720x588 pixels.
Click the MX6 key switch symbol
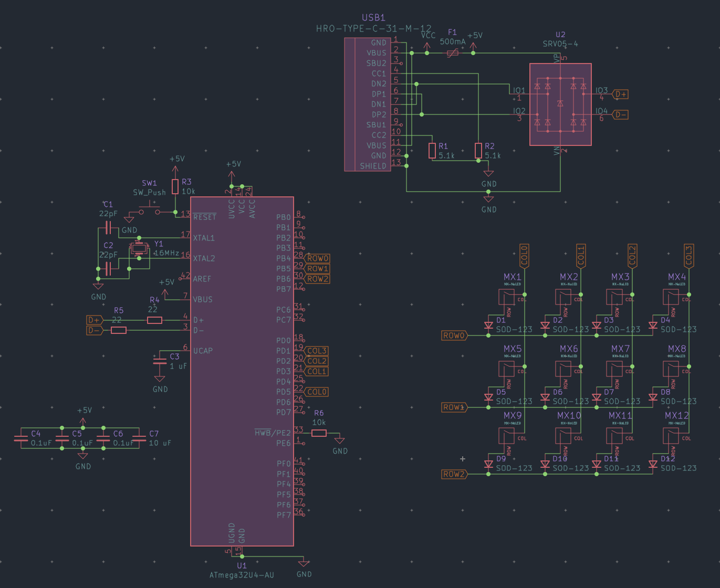point(564,369)
